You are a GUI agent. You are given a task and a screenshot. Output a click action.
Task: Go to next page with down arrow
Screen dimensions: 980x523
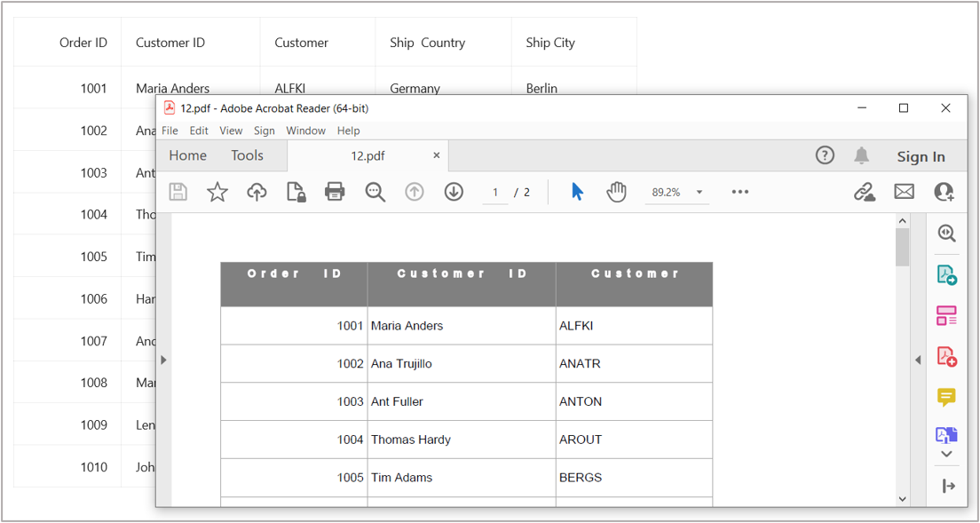pos(454,192)
